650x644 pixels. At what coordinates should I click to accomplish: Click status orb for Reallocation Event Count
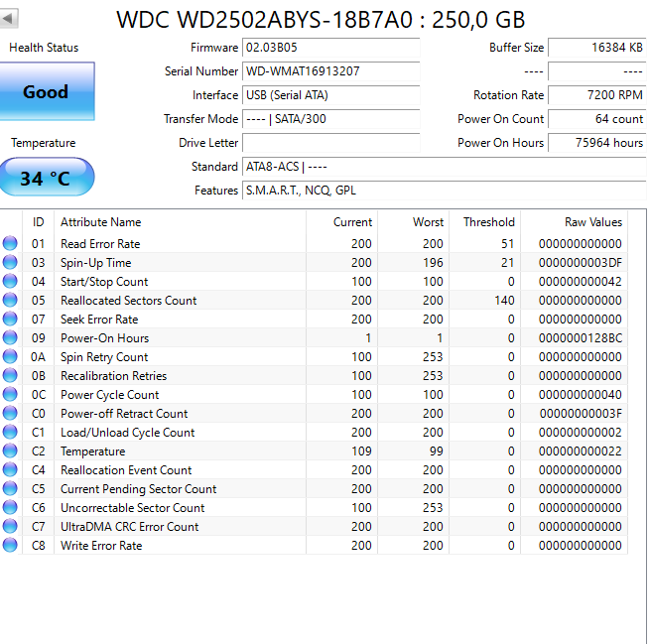[x=10, y=469]
